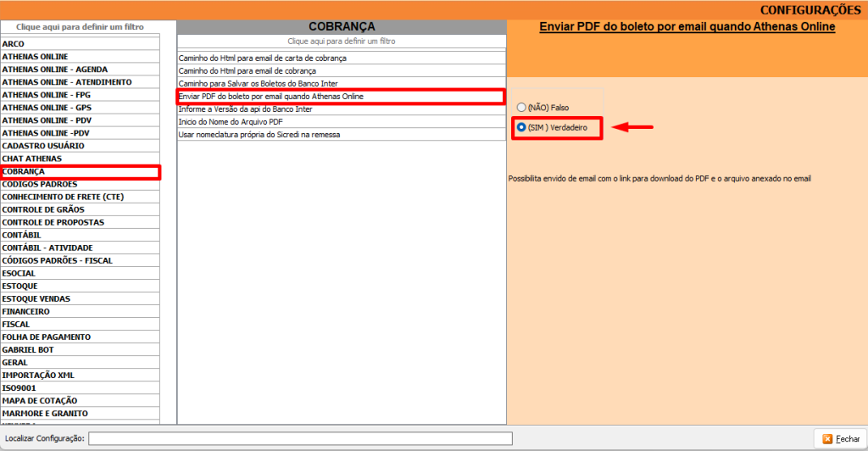This screenshot has width=868, height=451.
Task: Click the COBRANÇA settings filter field
Action: (x=342, y=41)
